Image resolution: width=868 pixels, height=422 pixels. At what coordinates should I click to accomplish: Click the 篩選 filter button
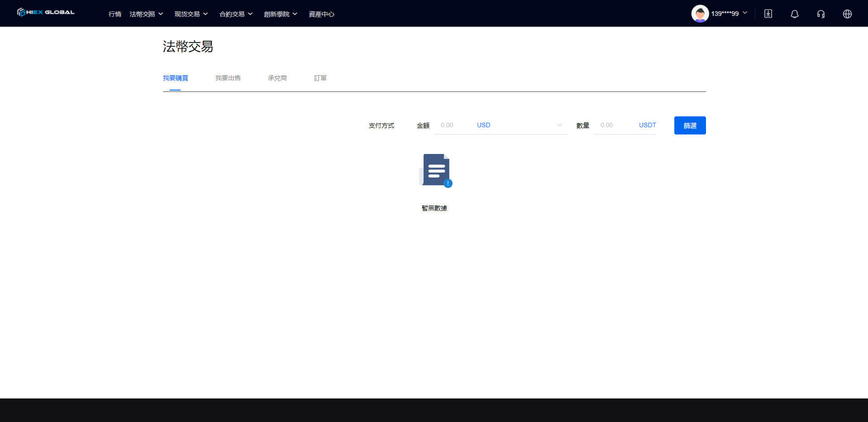(690, 125)
